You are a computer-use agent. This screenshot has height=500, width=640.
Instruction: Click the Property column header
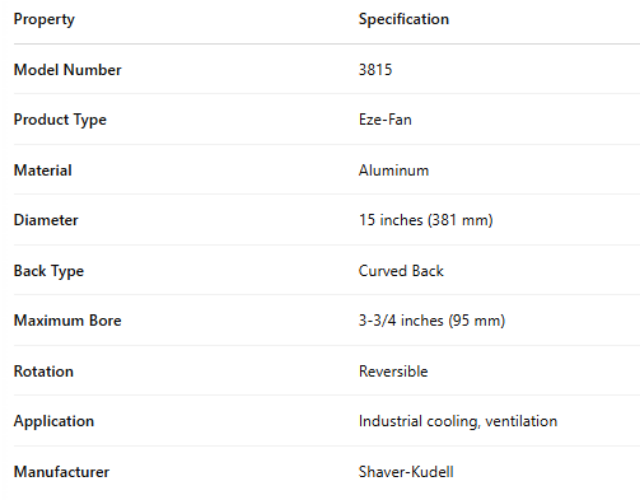point(44,19)
